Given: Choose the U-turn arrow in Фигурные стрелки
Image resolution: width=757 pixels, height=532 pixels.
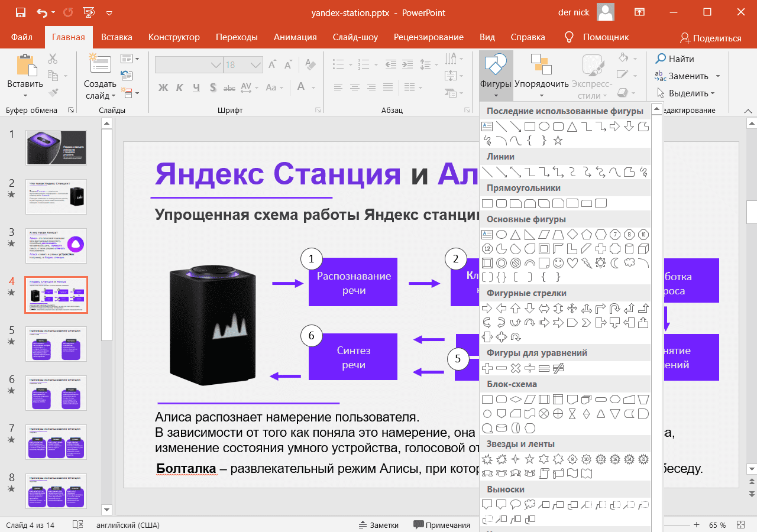Looking at the screenshot, I should pos(615,309).
